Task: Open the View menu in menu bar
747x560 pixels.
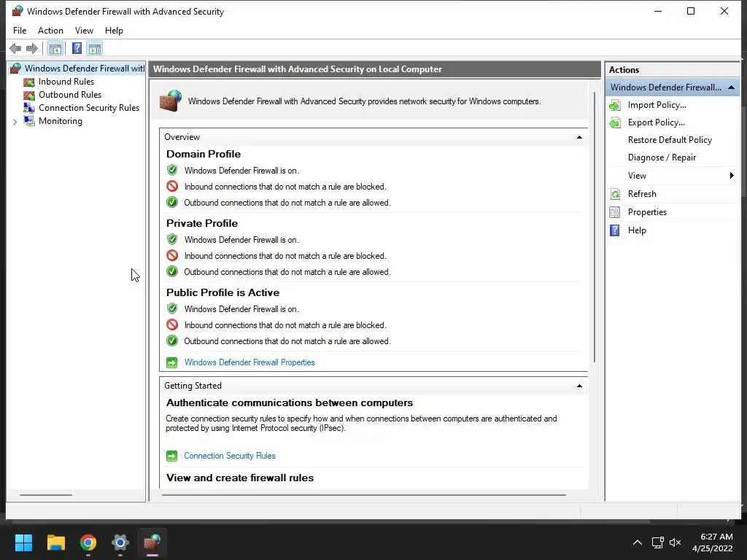Action: coord(84,31)
